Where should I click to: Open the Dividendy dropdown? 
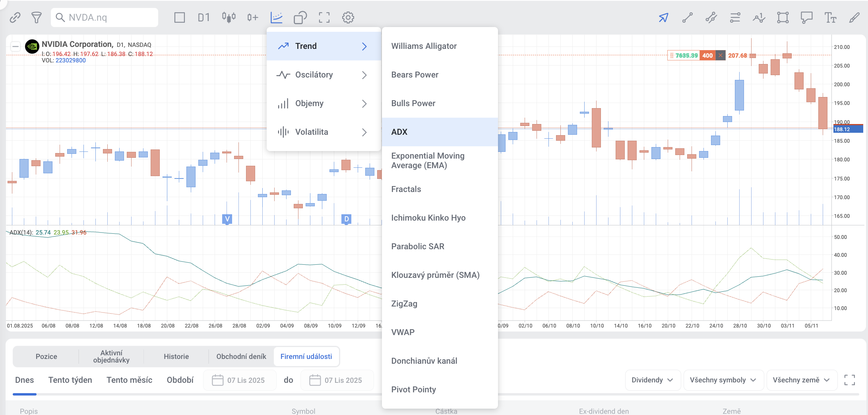[x=653, y=380]
